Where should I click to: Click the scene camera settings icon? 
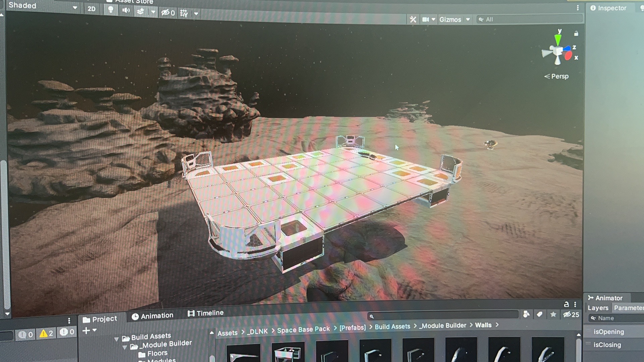point(425,19)
